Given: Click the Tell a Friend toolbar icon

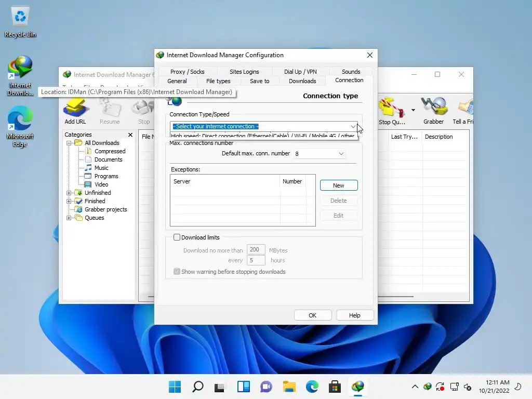Looking at the screenshot, I should point(463,111).
